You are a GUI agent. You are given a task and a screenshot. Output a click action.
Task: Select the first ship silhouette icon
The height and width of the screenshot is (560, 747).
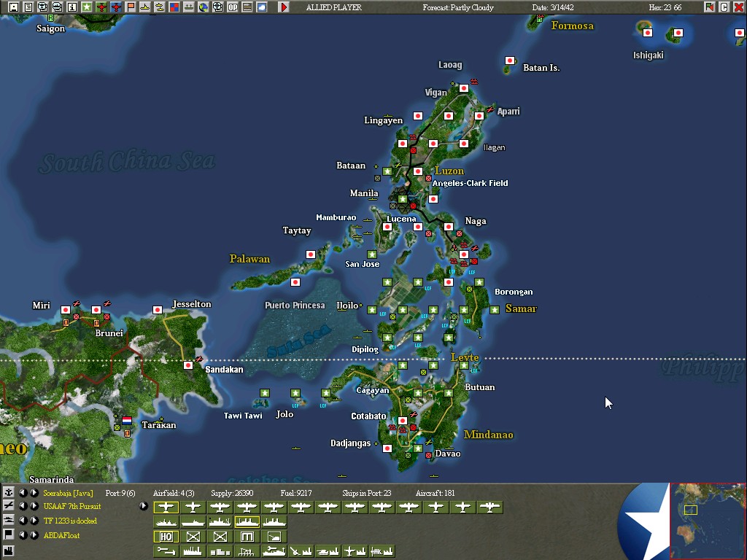coord(166,522)
